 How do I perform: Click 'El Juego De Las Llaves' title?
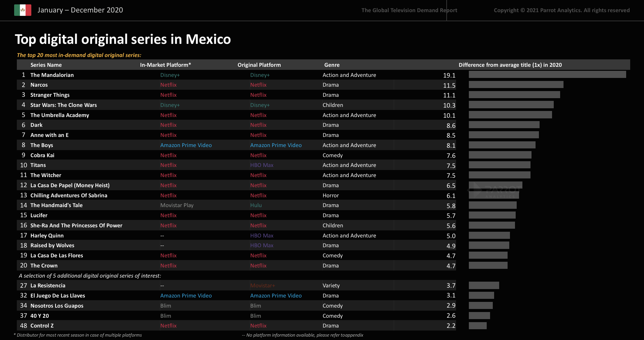(58, 295)
